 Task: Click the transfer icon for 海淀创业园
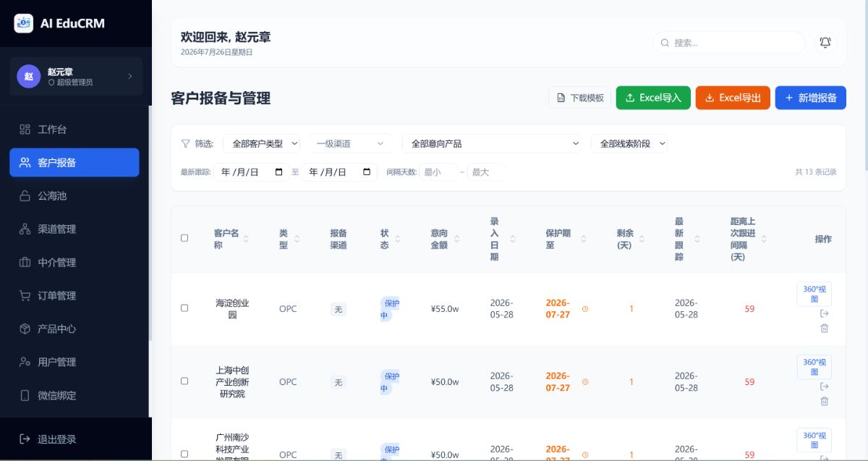click(x=824, y=313)
